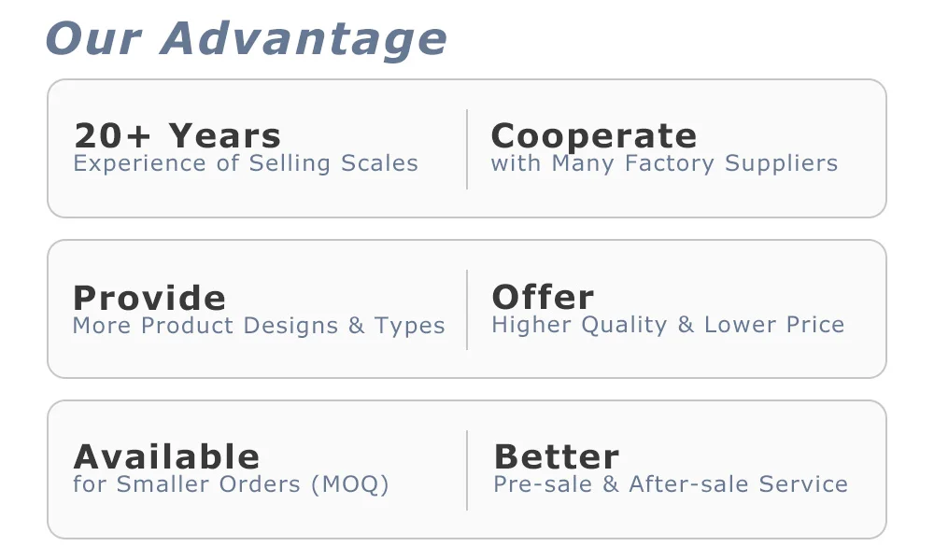Click "Higher Quality & Lower Price" subtitle
Viewport: 934px width, 560px height.
668,325
